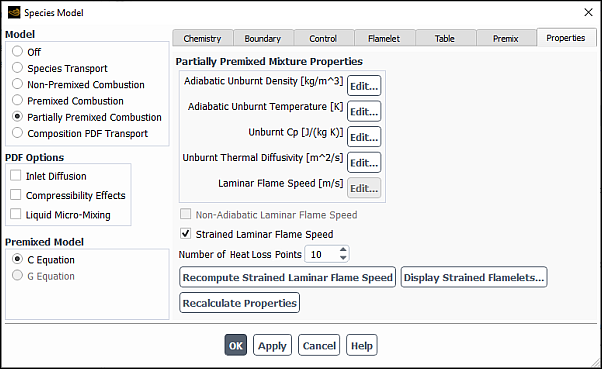
Task: Click Edit for Laminar Flame Speed
Action: [364, 188]
